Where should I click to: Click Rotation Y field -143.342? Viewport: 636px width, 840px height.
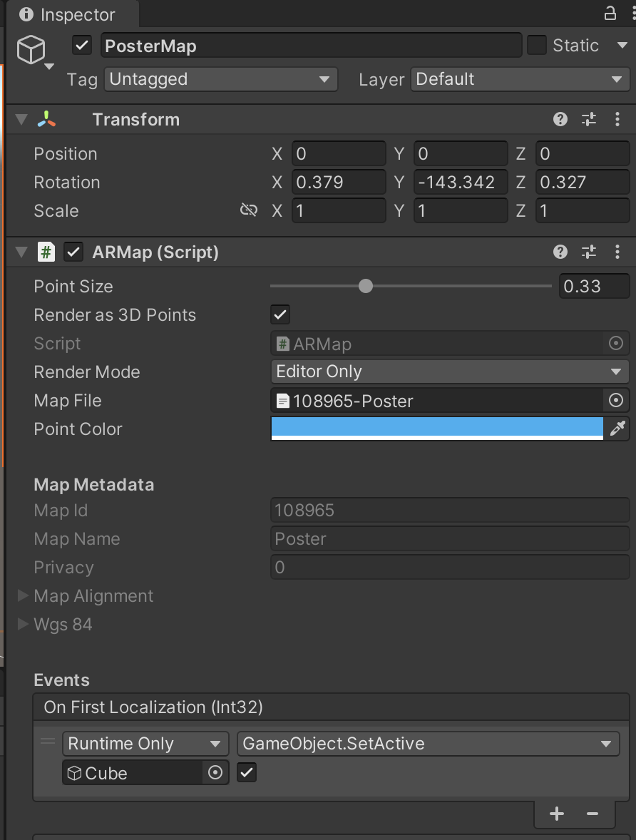[x=461, y=182]
